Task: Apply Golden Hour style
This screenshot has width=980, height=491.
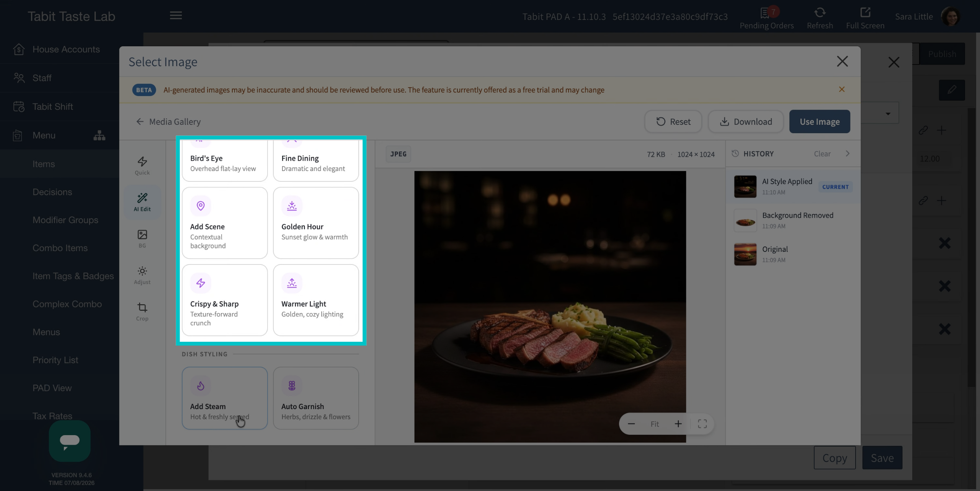Action: pos(316,223)
